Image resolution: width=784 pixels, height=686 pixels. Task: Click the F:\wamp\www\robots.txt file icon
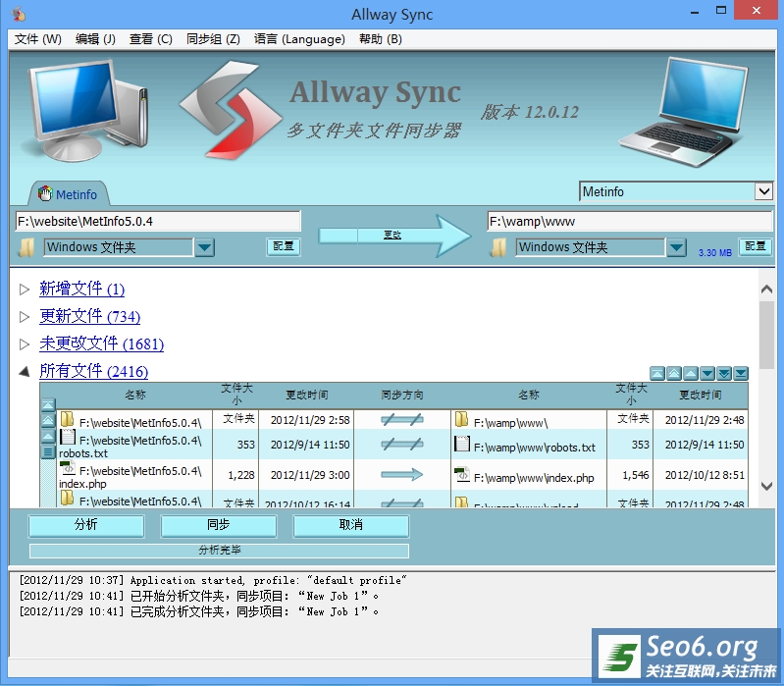point(462,444)
